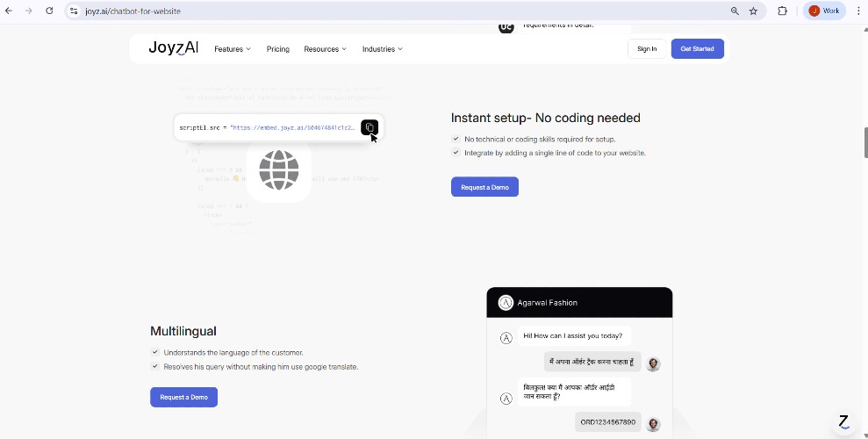This screenshot has width=868, height=439.
Task: Expand the Resources dropdown menu
Action: coord(325,49)
